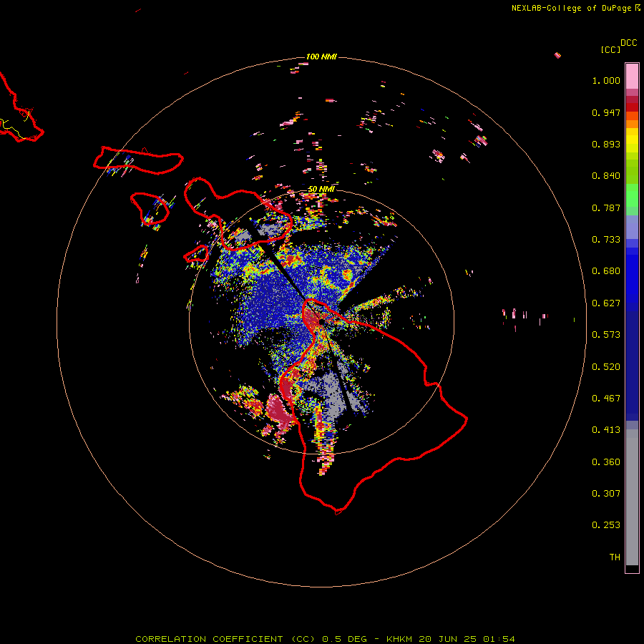Viewport: 644px width, 644px height.
Task: Click the 0.360 scale value
Action: (x=606, y=462)
